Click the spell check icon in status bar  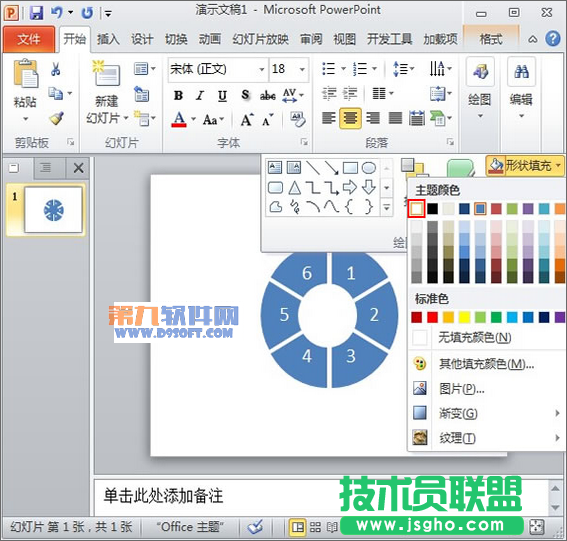pyautogui.click(x=255, y=527)
